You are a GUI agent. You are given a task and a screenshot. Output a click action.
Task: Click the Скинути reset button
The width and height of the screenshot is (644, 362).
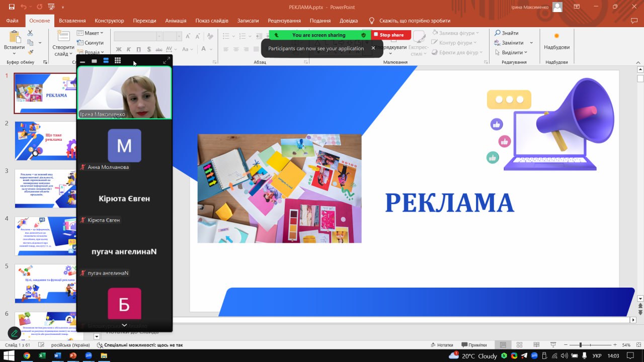click(x=91, y=43)
